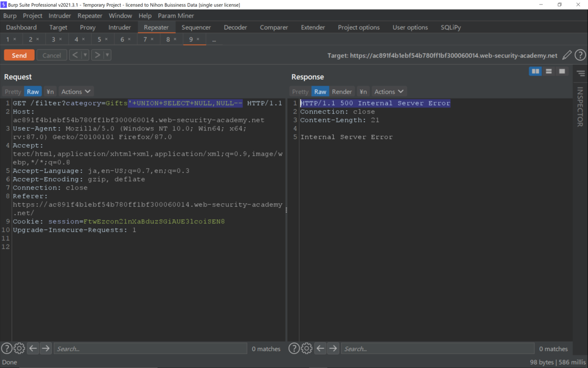Click the Burp Suite title bar icon
This screenshot has height=368, width=588.
click(x=4, y=4)
